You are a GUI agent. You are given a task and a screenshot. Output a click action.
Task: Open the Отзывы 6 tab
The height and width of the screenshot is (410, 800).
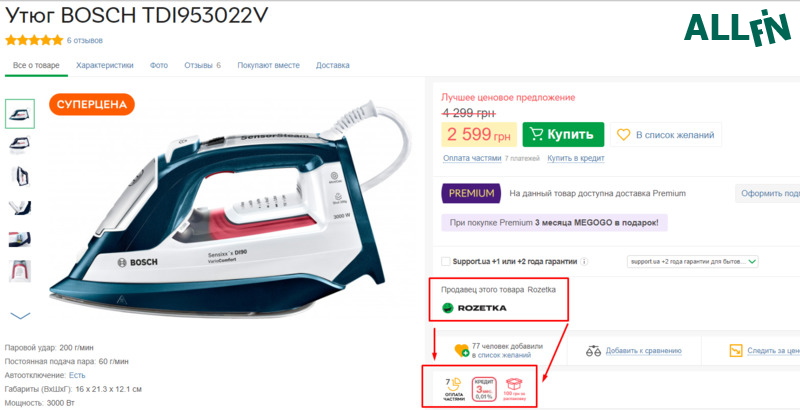tap(203, 65)
